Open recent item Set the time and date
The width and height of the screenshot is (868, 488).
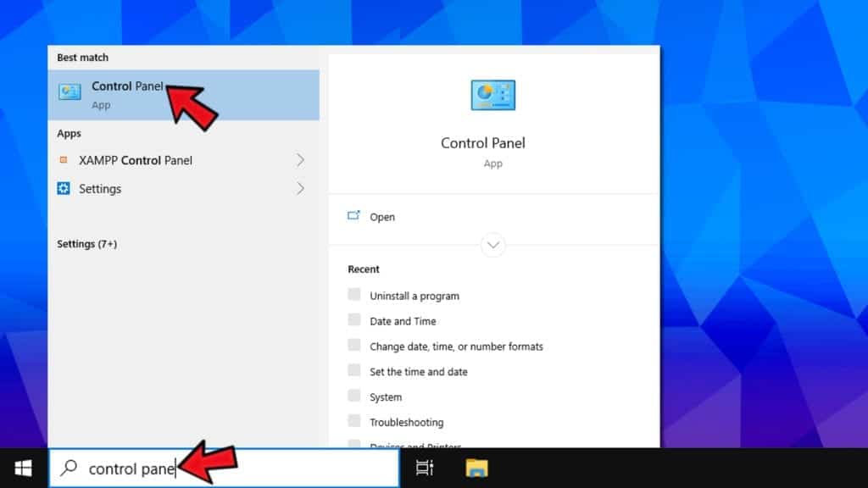[x=419, y=372]
